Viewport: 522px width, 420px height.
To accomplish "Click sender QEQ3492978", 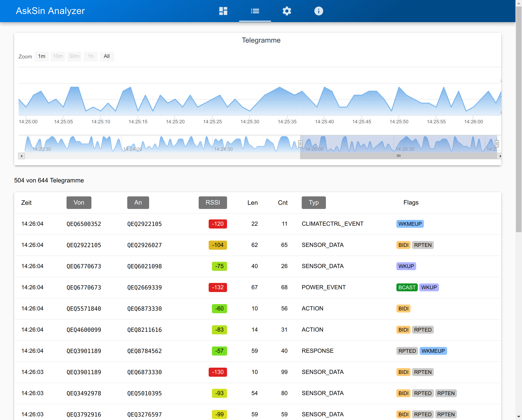I will coord(84,393).
